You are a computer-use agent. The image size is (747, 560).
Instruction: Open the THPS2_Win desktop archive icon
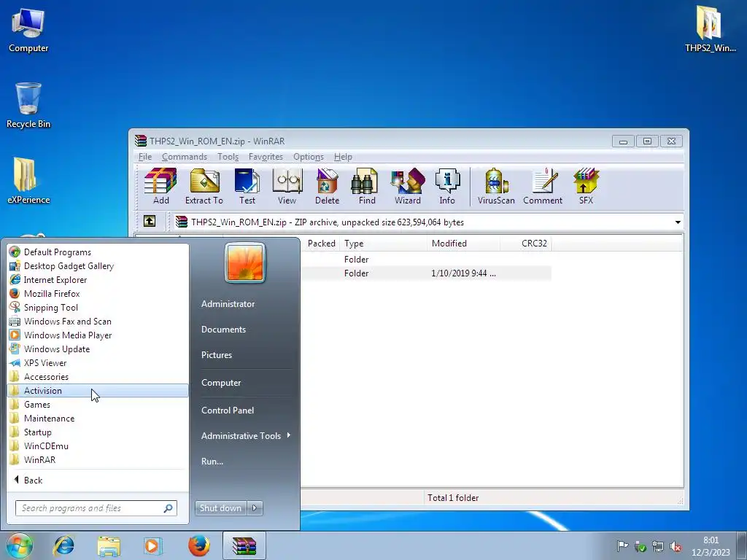710,28
